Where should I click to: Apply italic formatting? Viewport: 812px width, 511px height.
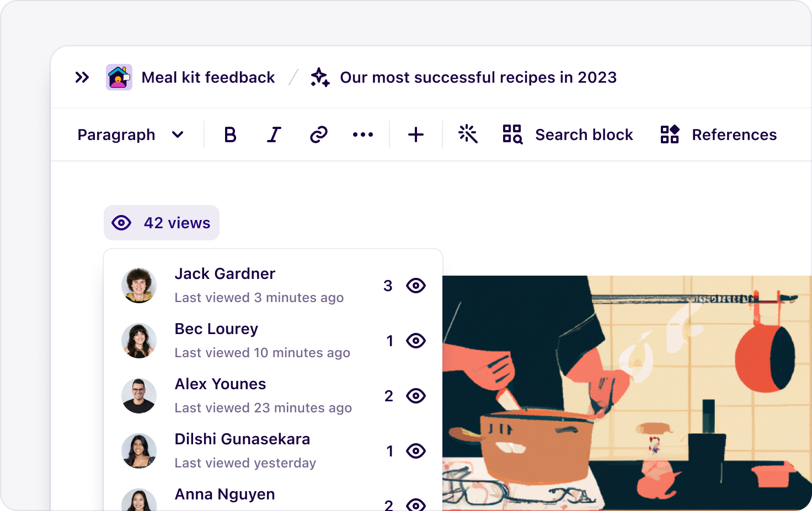274,134
